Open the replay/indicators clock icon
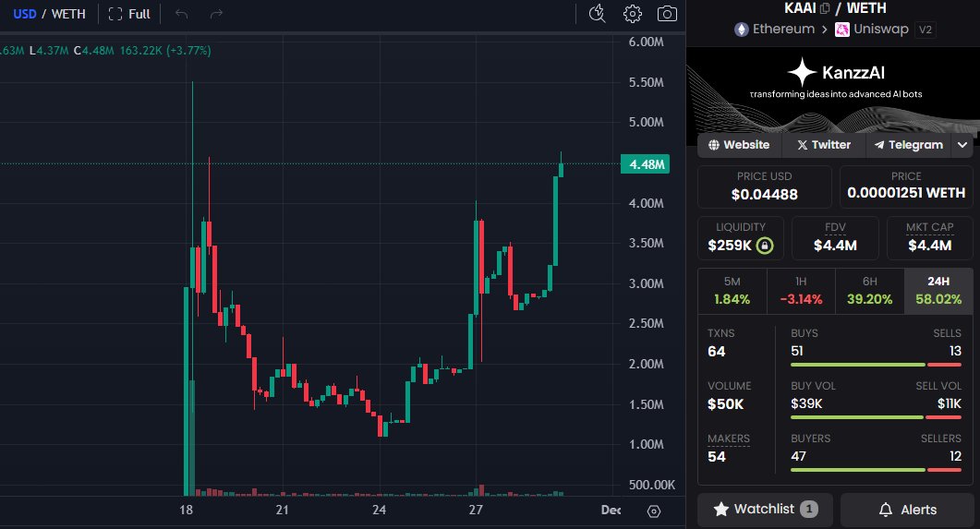This screenshot has height=529, width=980. point(597,14)
